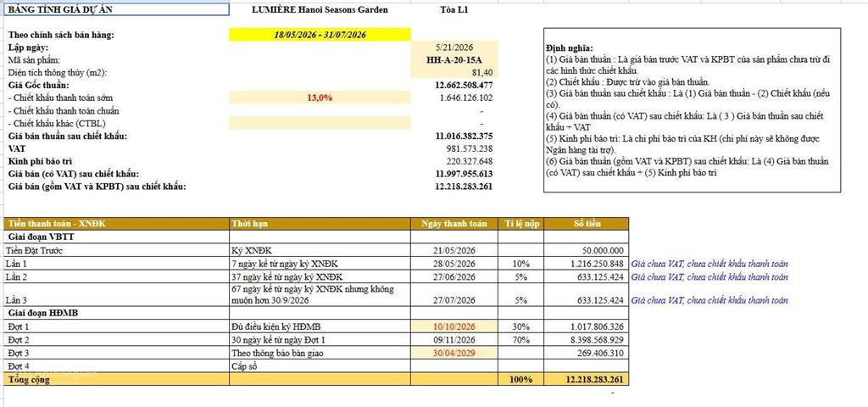Select the price with VAT '11.997.955.613'
Viewport: 868px width, 407px height.
pos(465,174)
